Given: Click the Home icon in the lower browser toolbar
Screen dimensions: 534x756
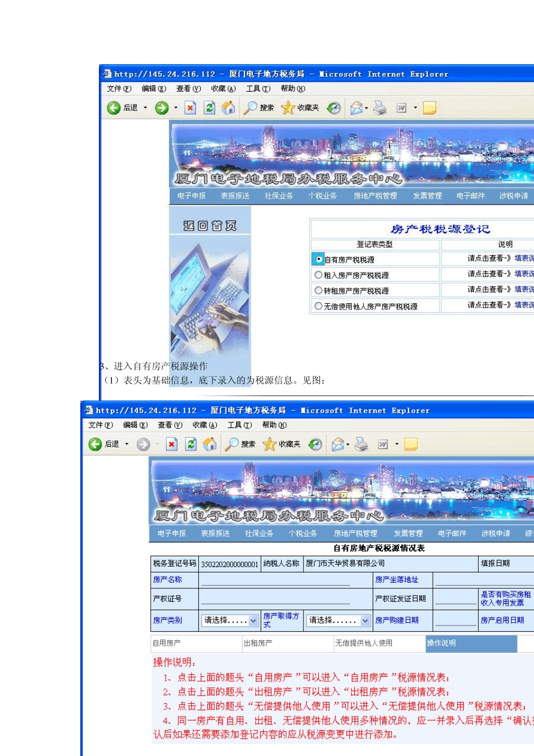Looking at the screenshot, I should point(210,444).
